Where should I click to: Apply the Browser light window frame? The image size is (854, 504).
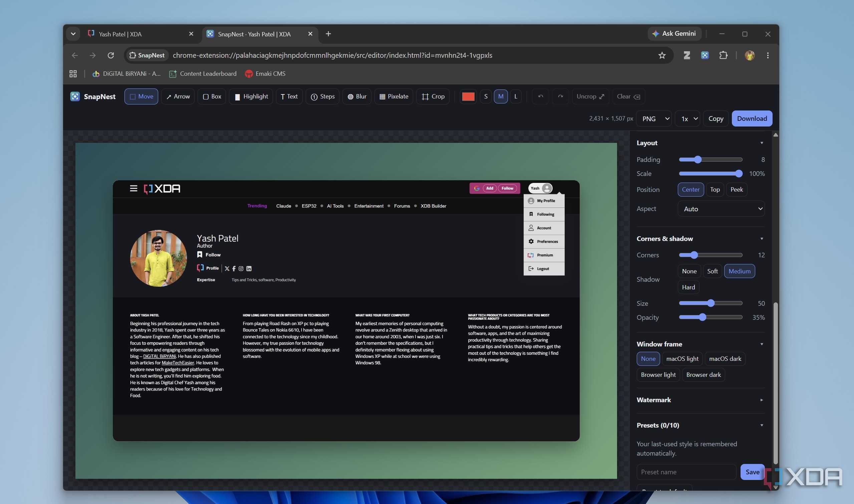click(x=658, y=374)
